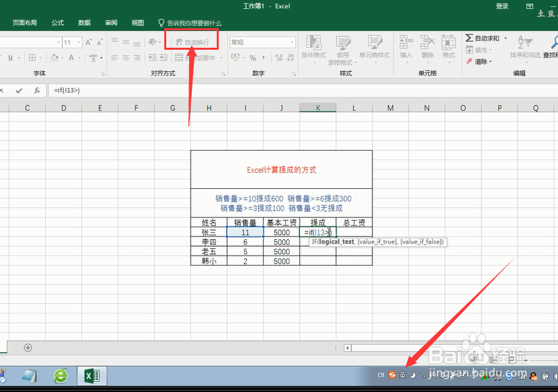Select Middle Align icon

(126, 42)
